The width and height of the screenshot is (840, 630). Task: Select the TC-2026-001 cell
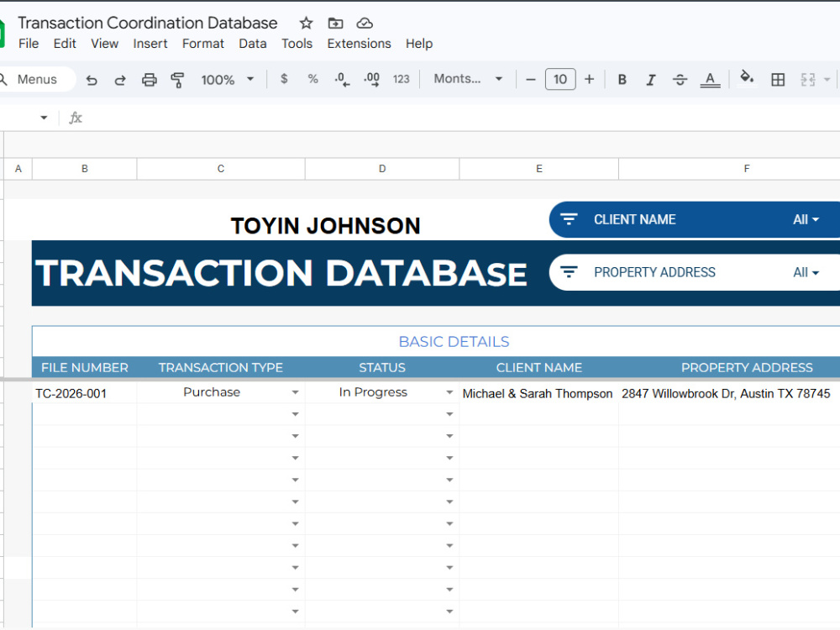click(x=85, y=393)
